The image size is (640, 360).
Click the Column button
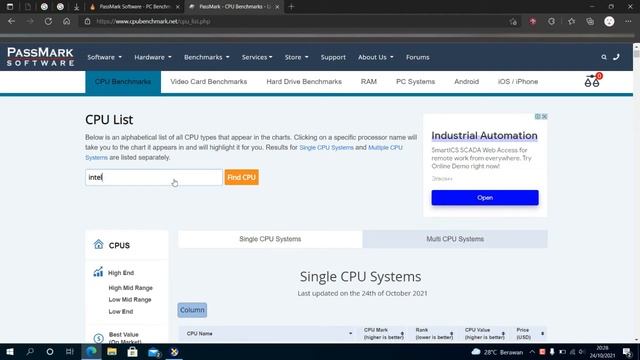[x=192, y=310]
